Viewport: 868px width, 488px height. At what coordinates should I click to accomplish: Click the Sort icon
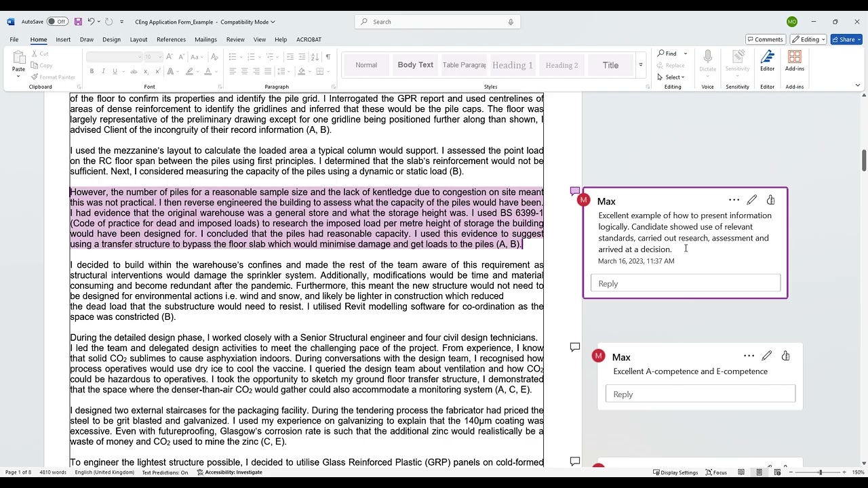(316, 56)
